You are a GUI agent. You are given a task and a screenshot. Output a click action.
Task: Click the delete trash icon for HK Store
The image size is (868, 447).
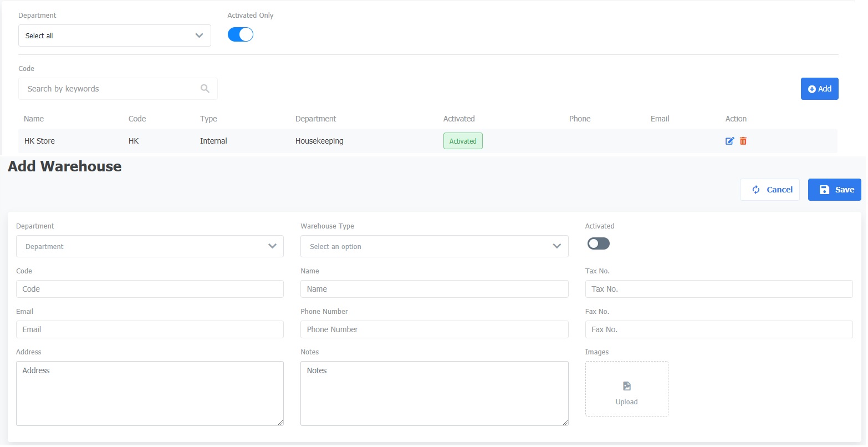point(743,141)
